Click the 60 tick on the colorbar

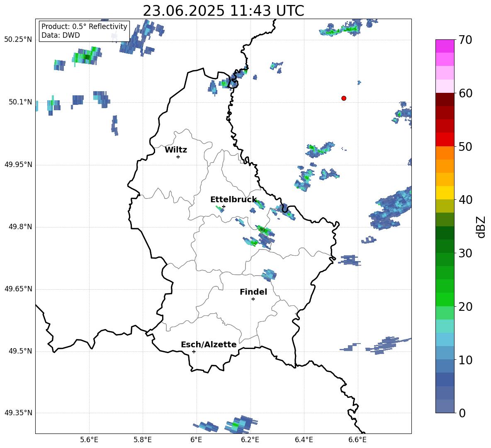(x=465, y=93)
